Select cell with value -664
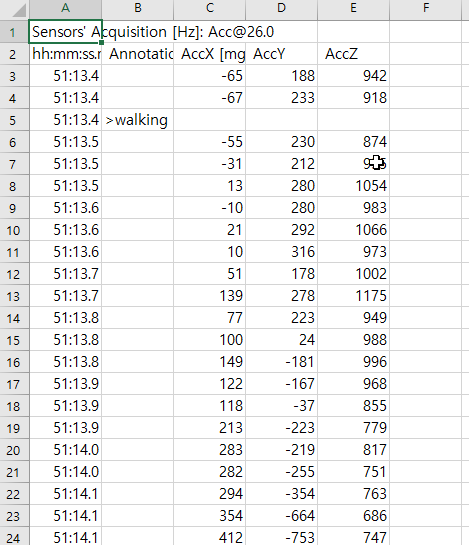 281,515
